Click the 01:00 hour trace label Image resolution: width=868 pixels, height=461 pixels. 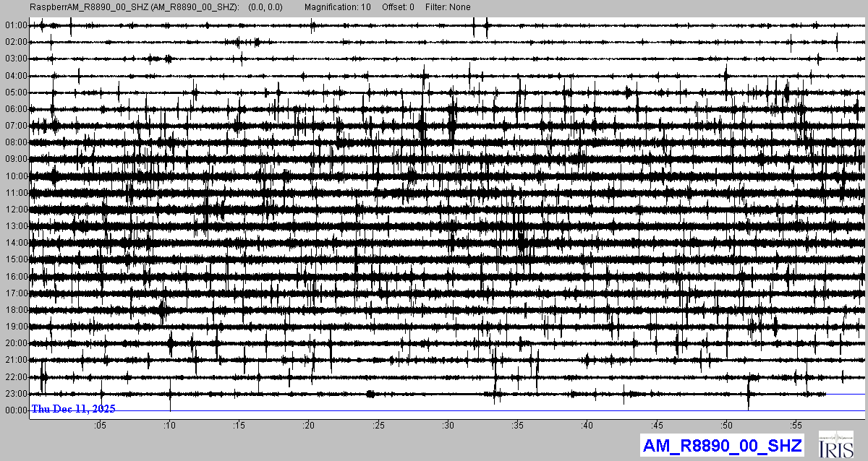tap(15, 25)
